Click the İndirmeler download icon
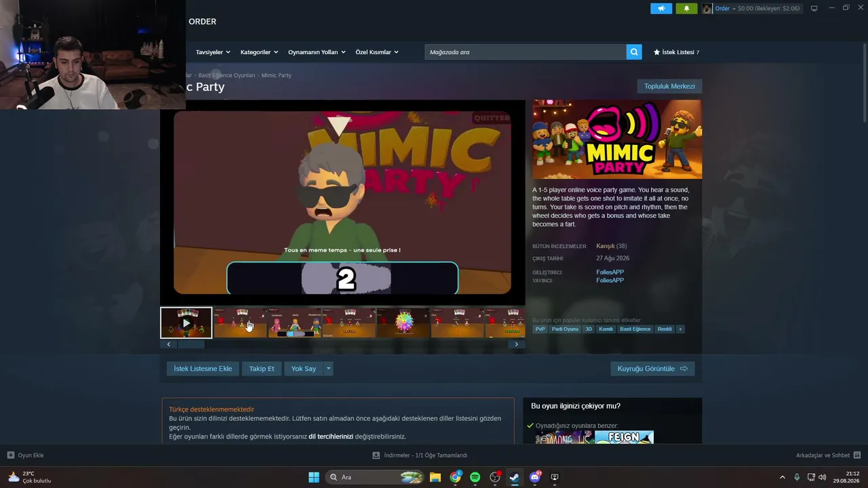The width and height of the screenshot is (868, 488). 376,455
